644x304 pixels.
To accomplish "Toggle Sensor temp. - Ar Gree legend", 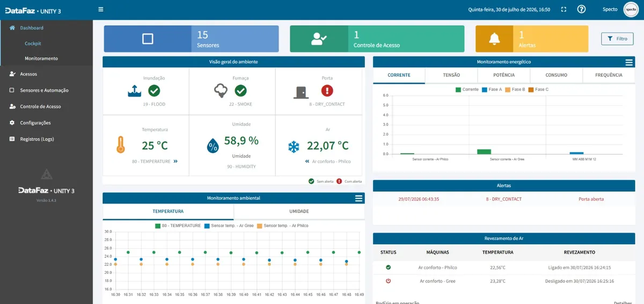I will [x=229, y=226].
